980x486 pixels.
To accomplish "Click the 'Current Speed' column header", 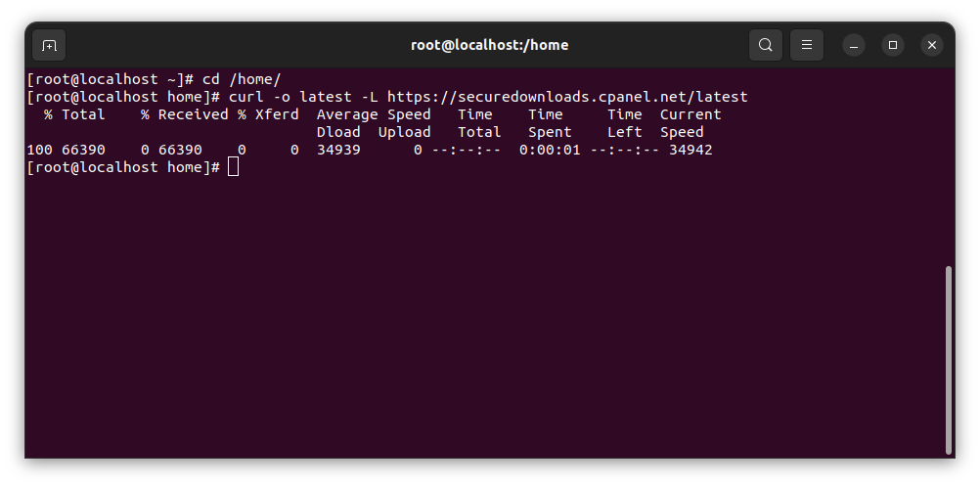I will click(x=690, y=123).
